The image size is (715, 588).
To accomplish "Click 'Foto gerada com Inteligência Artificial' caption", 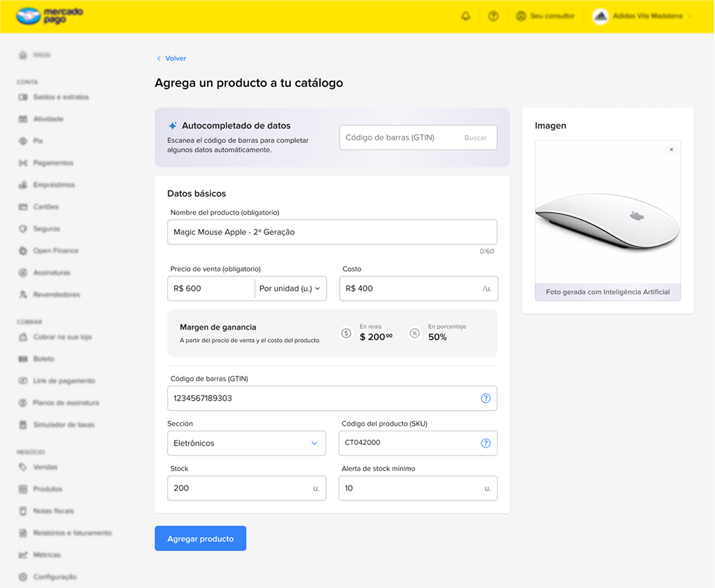I will click(x=608, y=292).
